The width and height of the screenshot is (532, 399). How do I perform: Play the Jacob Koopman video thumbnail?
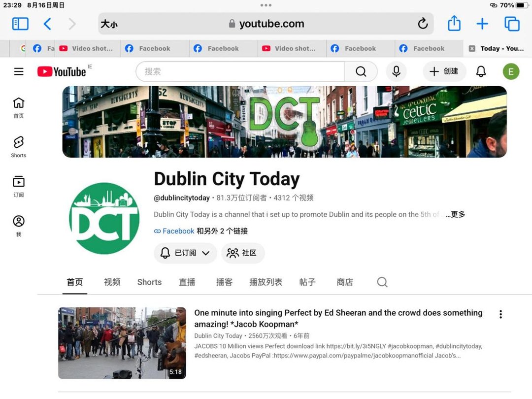[122, 343]
